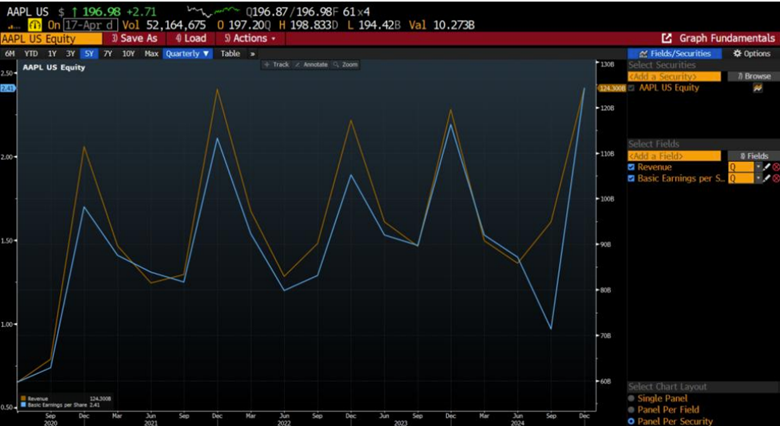Select Single Panel chart layout
This screenshot has height=426, width=780.
pyautogui.click(x=631, y=399)
